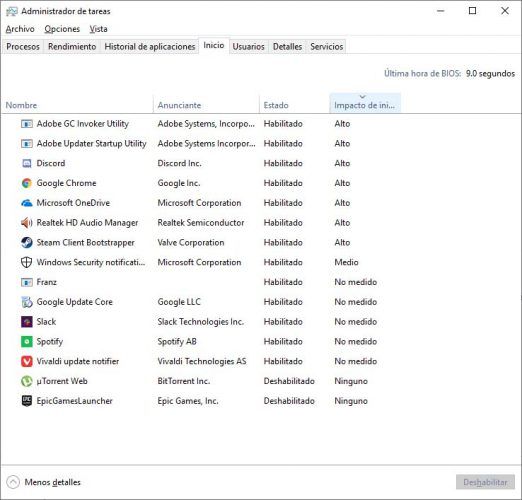Select Realtek Semiconductor publisher text
522x500 pixels.
click(201, 223)
